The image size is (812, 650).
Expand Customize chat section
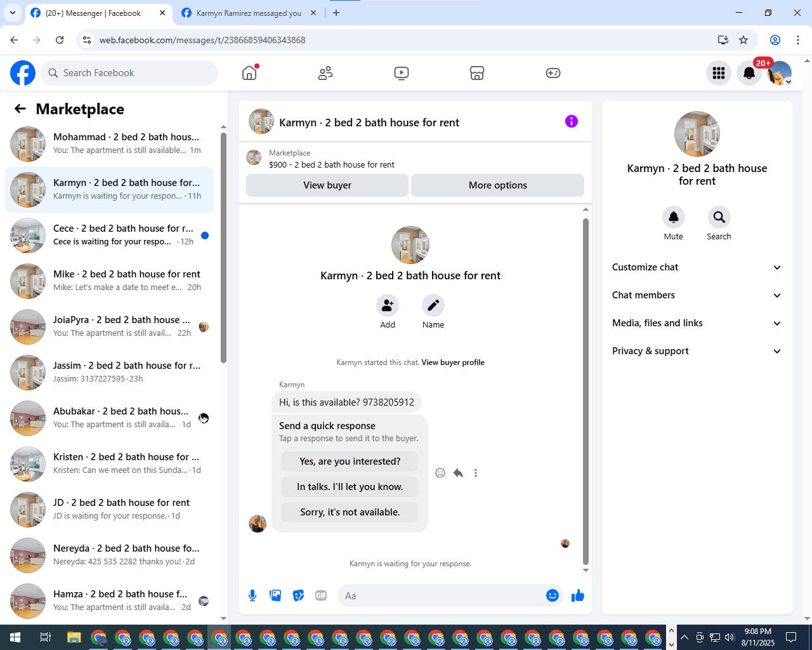coord(697,267)
